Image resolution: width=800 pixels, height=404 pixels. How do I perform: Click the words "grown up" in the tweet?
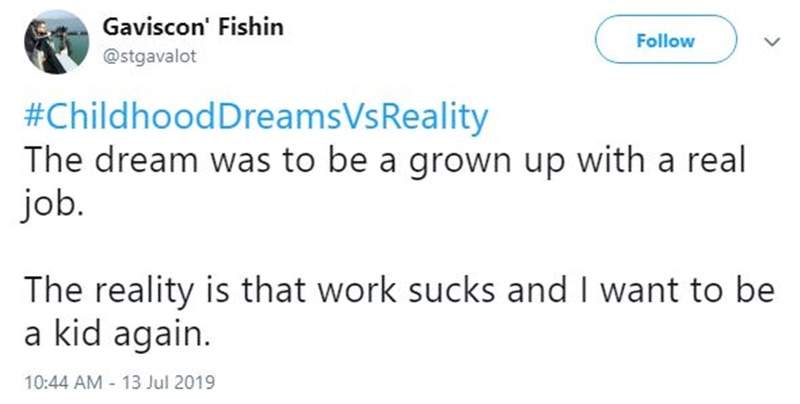pyautogui.click(x=474, y=162)
